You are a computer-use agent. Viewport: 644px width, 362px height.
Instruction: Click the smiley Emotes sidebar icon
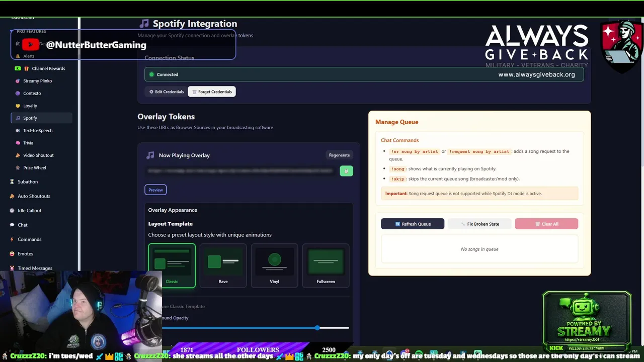click(x=12, y=254)
